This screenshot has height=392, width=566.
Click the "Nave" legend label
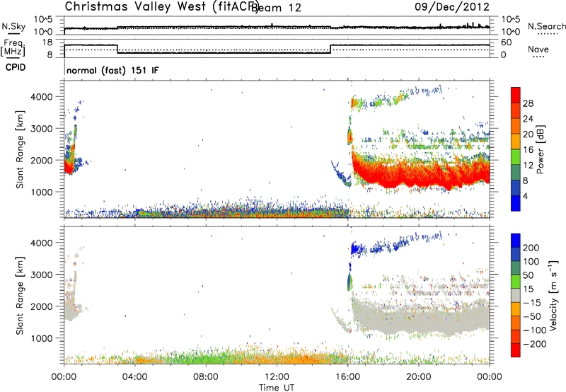pos(538,49)
